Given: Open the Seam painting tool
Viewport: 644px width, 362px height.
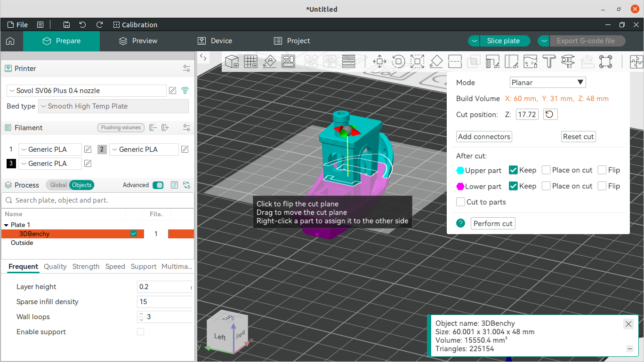Looking at the screenshot, I should pyautogui.click(x=511, y=61).
